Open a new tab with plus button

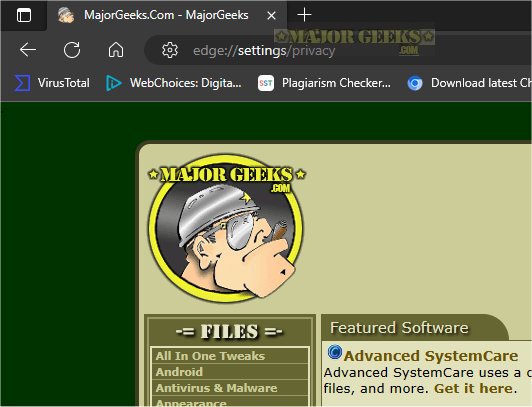pyautogui.click(x=304, y=15)
